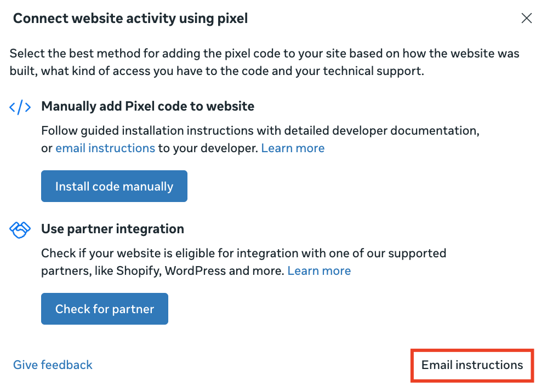
Task: Open the inline email instructions link
Action: tap(105, 148)
